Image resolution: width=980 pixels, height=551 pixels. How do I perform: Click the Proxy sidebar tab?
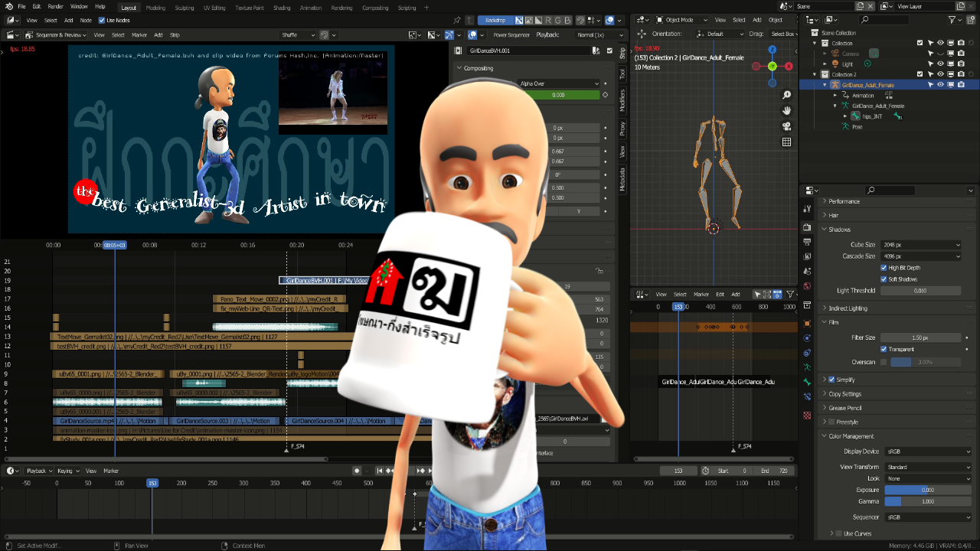tap(622, 128)
